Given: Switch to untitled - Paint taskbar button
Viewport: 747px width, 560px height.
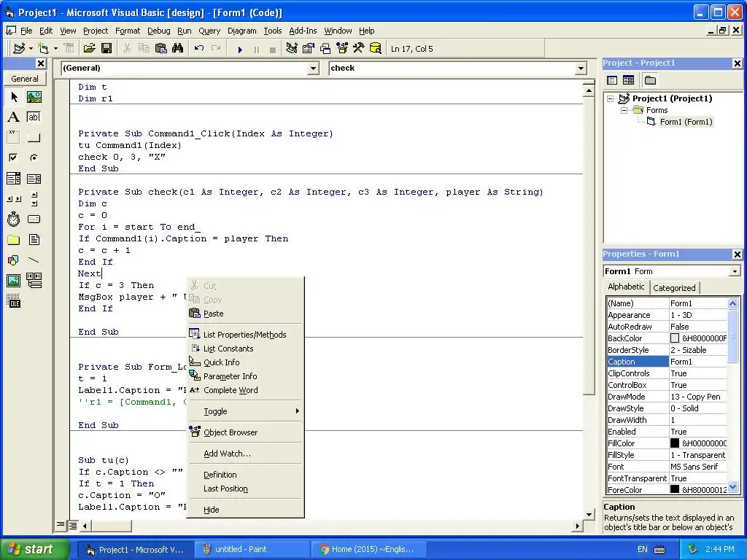Looking at the screenshot, I should tap(252, 549).
